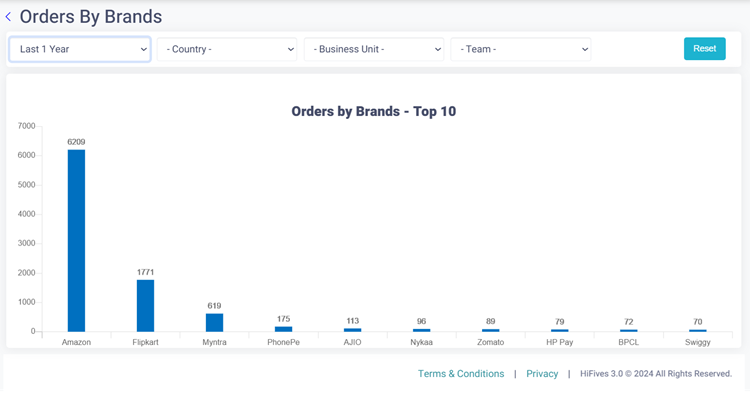750x394 pixels.
Task: Click the 79 value label above HP Pay
Action: (x=560, y=322)
